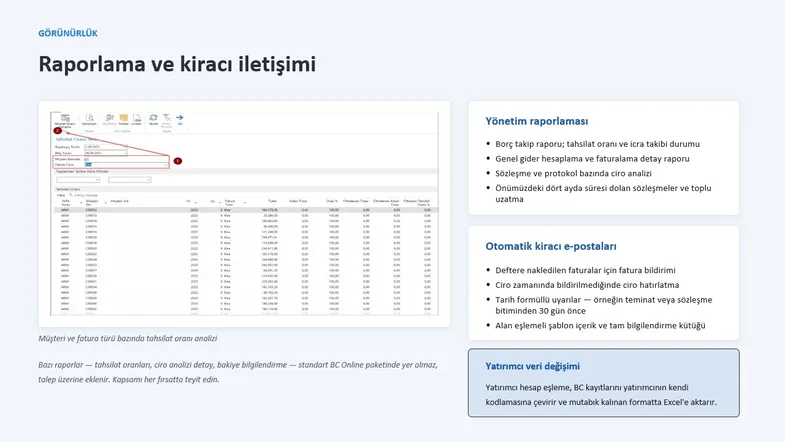Sort by the AVM Kodu column header
Viewport: 785px width, 442px height.
(66, 203)
